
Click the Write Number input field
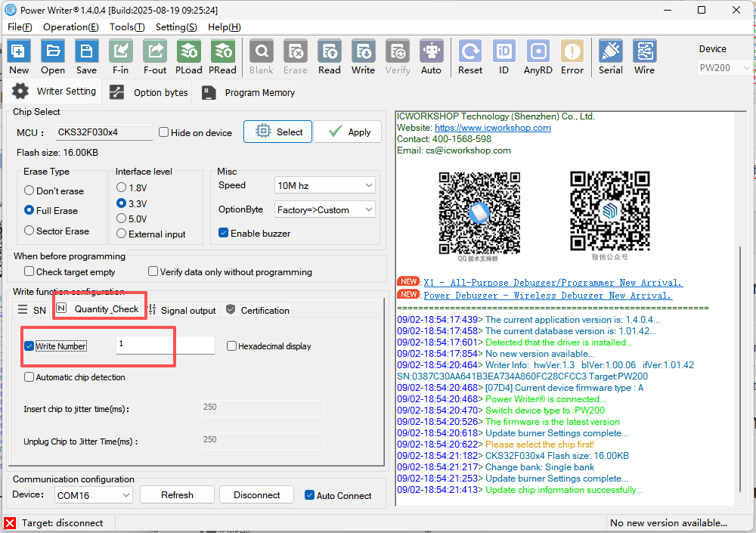[166, 345]
